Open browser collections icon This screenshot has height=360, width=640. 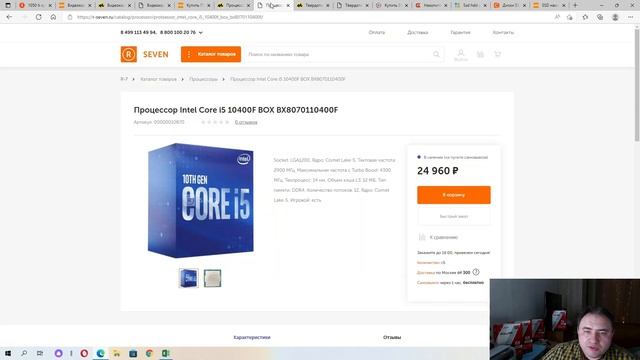(600, 17)
